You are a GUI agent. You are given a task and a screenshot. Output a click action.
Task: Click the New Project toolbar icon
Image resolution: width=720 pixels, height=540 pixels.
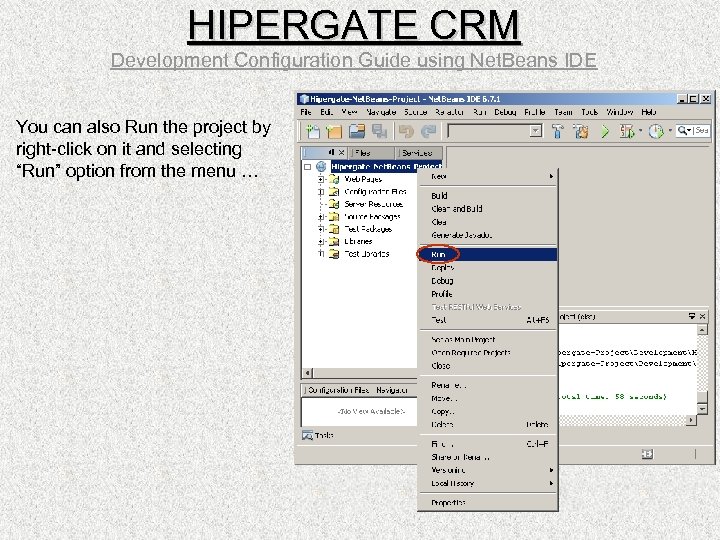pyautogui.click(x=334, y=132)
